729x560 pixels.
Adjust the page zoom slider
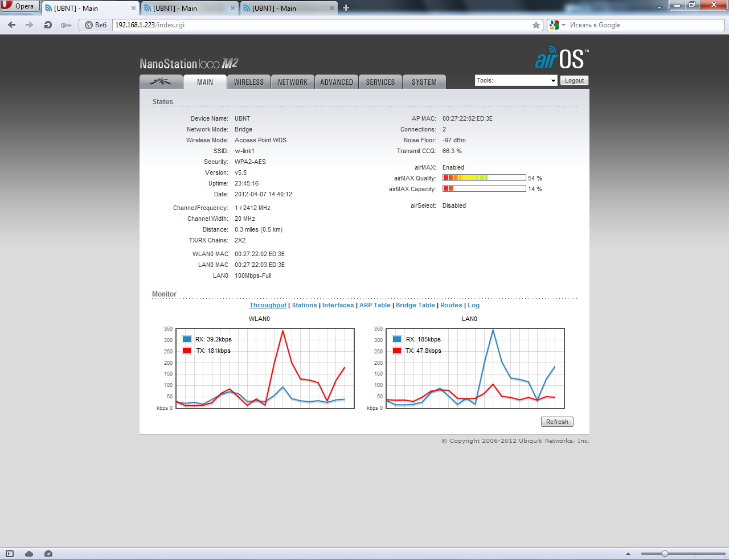tap(665, 554)
